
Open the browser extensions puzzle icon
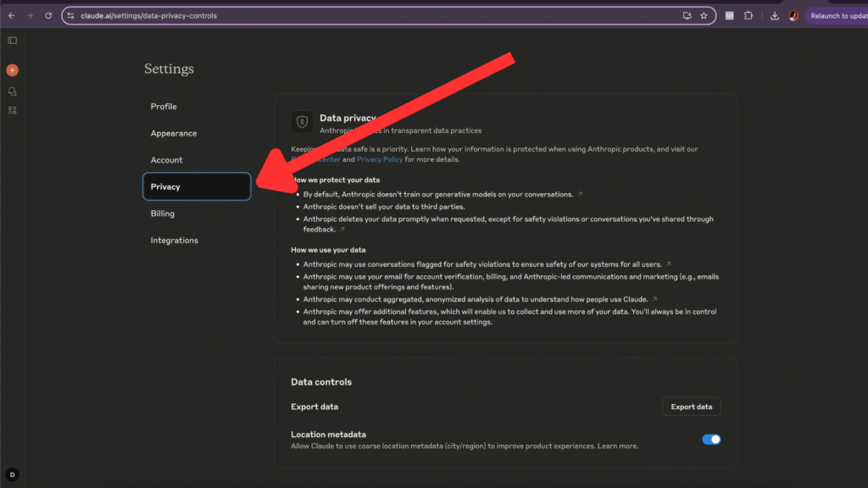coord(748,15)
